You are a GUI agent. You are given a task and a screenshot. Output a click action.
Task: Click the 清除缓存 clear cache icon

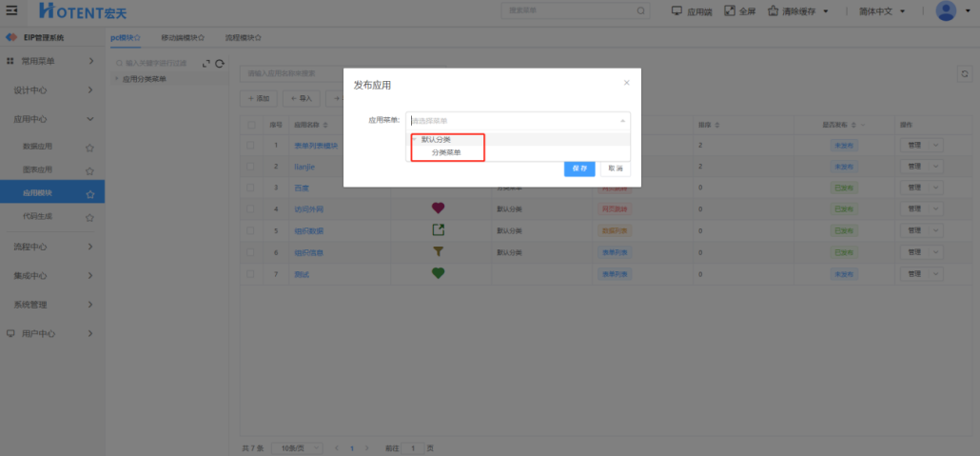pos(774,10)
